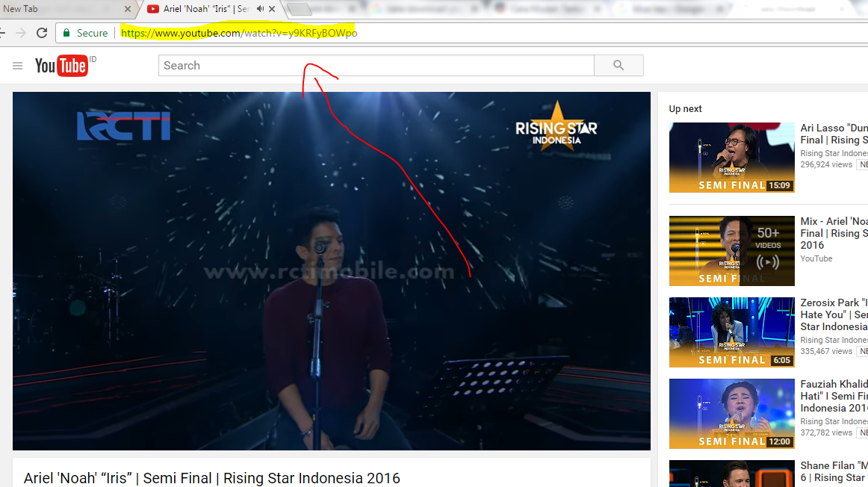This screenshot has height=487, width=868.
Task: Open the Fauziah Khalid video thumbnail
Action: [x=732, y=413]
